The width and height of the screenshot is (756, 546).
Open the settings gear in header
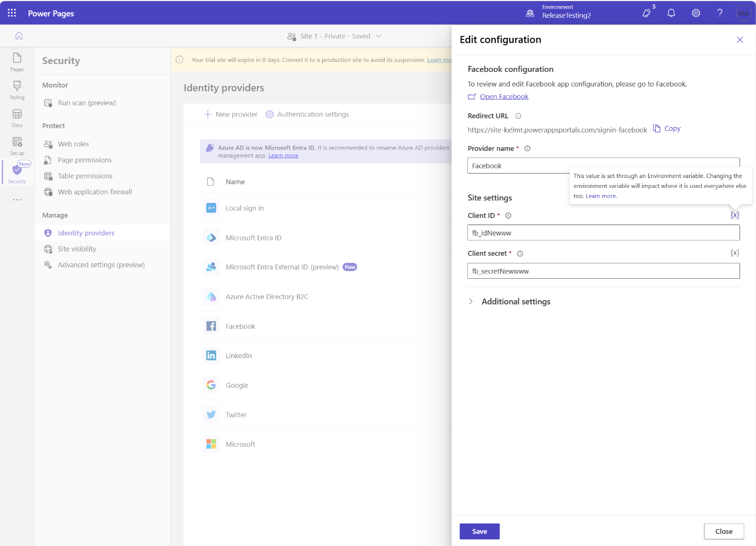tap(696, 13)
